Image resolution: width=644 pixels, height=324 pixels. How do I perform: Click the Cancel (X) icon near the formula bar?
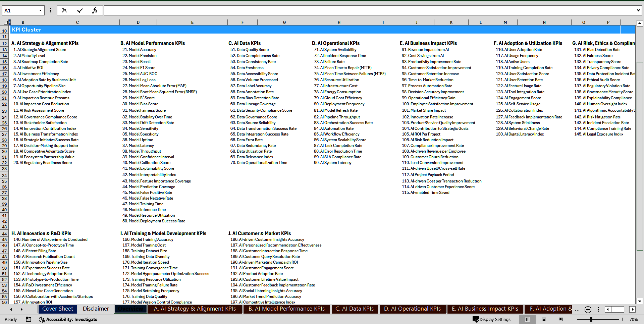[x=64, y=10]
